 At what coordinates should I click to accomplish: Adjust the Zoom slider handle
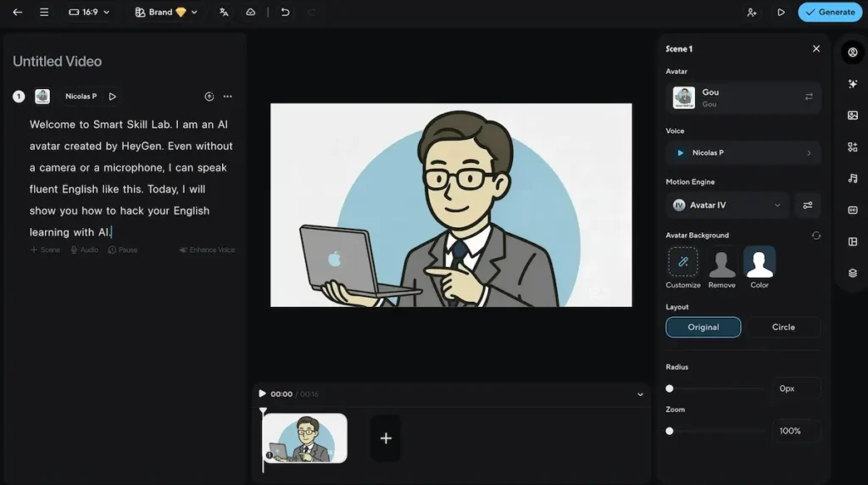click(670, 432)
